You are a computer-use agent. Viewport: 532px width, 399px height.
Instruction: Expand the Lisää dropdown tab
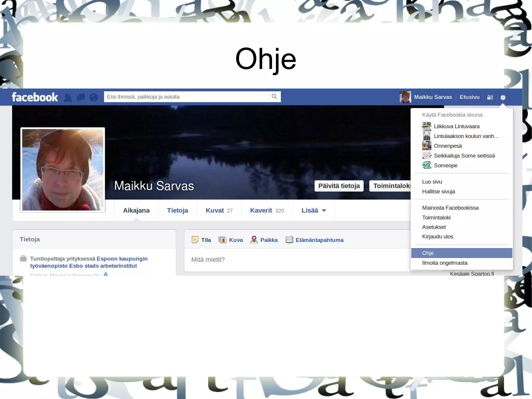coord(314,211)
